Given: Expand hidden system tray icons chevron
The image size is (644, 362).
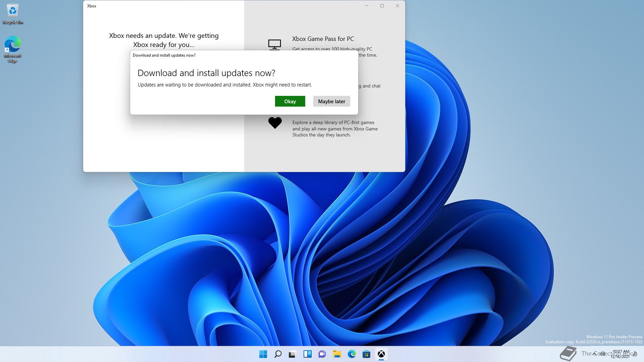Looking at the screenshot, I should (594, 354).
